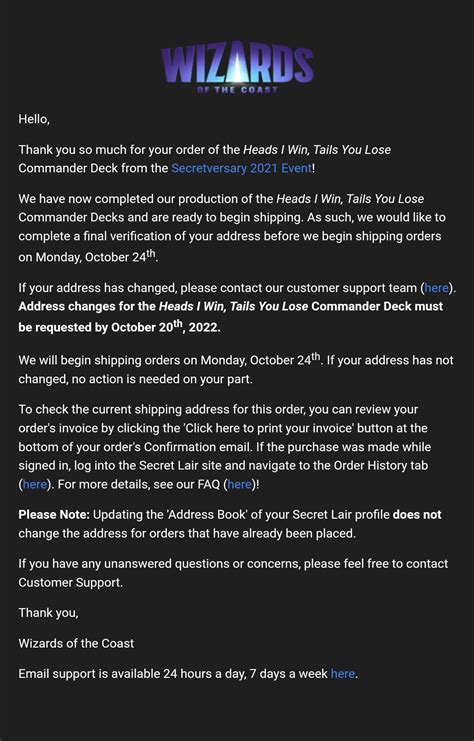Open the Secretversary 2021 Event link
Screen dimensions: 474x741
pyautogui.click(x=241, y=168)
